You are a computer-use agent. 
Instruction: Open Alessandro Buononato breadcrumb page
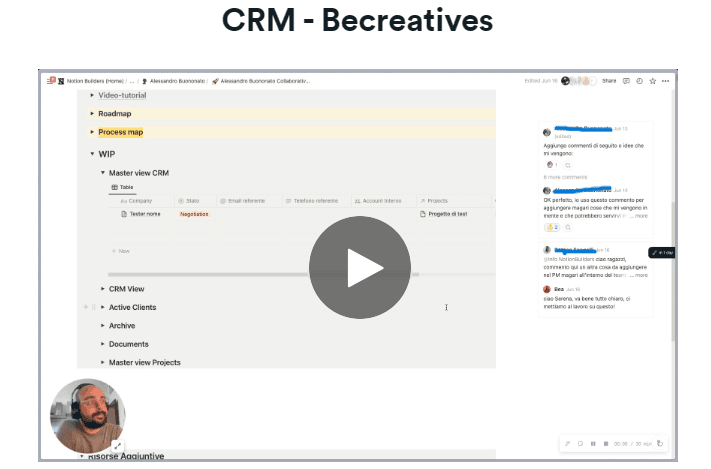click(x=174, y=81)
